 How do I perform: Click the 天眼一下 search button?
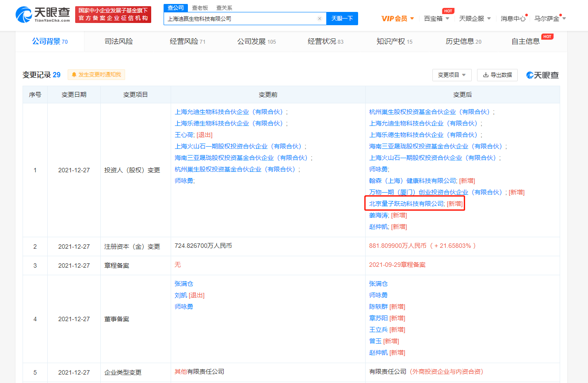[x=342, y=19]
